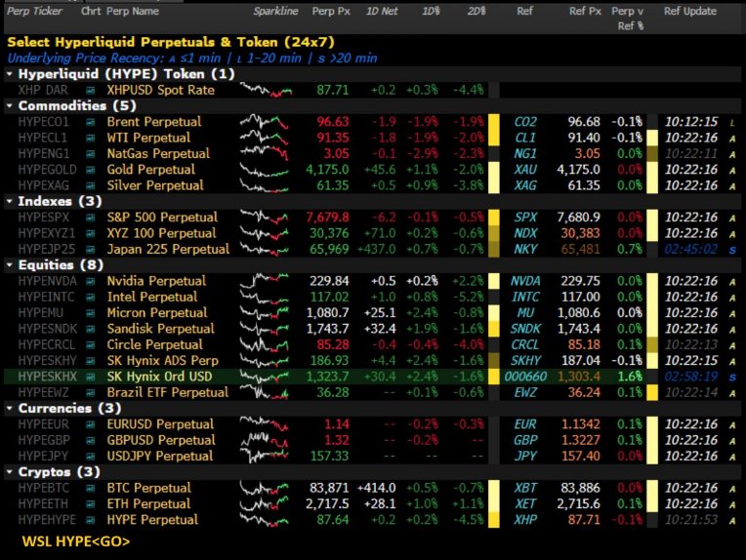Image resolution: width=746 pixels, height=560 pixels.
Task: Open chart icon for USDJPY Perpetual
Action: [91, 457]
